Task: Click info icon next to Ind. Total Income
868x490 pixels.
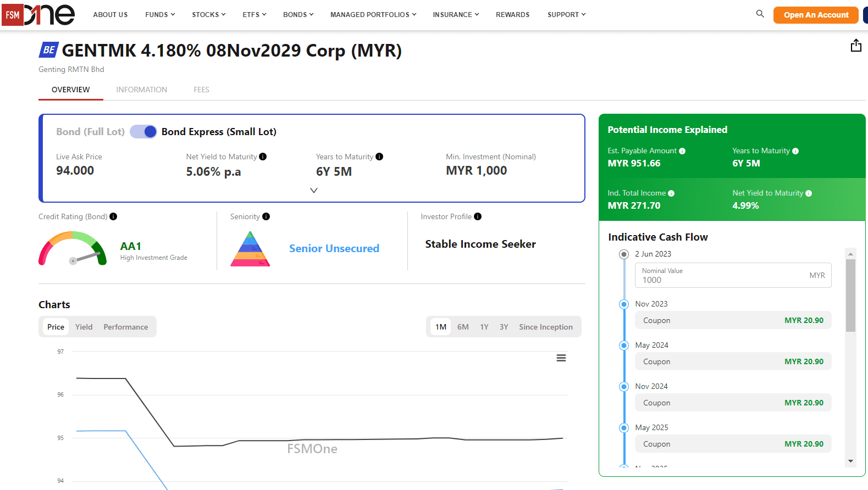Action: pyautogui.click(x=671, y=193)
